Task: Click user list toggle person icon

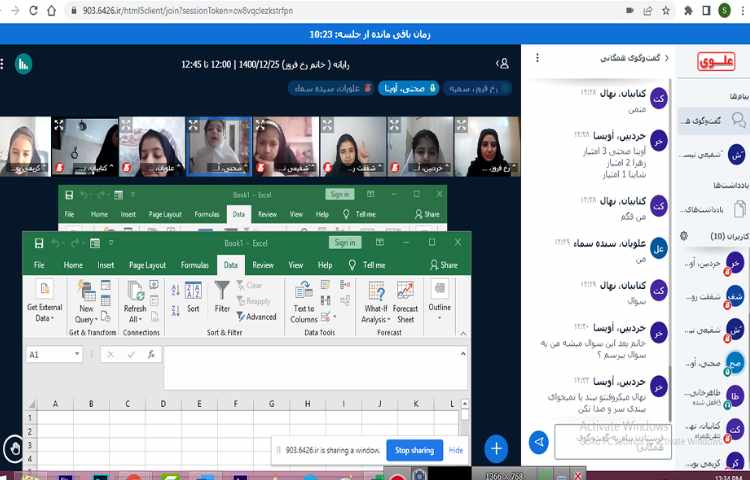Action: [503, 64]
